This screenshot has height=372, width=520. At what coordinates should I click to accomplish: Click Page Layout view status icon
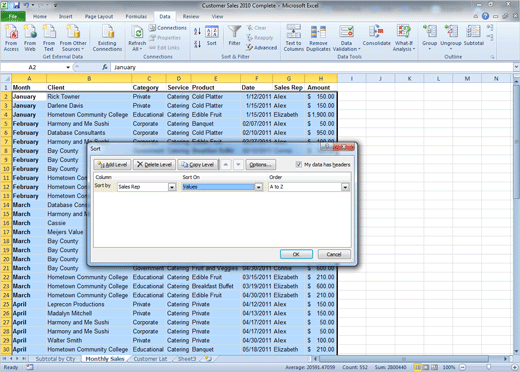pos(426,367)
